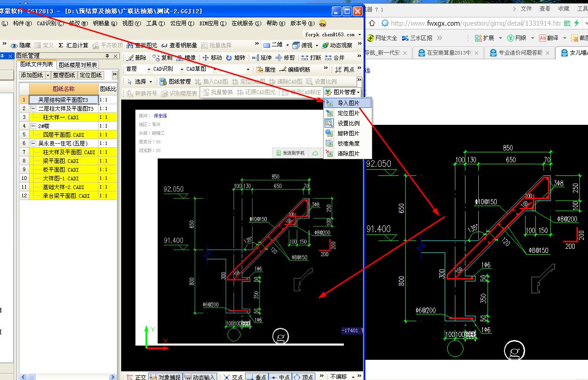This screenshot has width=588, height=380.
Task: Toggle 顶点 vertex snap
Action: click(303, 377)
